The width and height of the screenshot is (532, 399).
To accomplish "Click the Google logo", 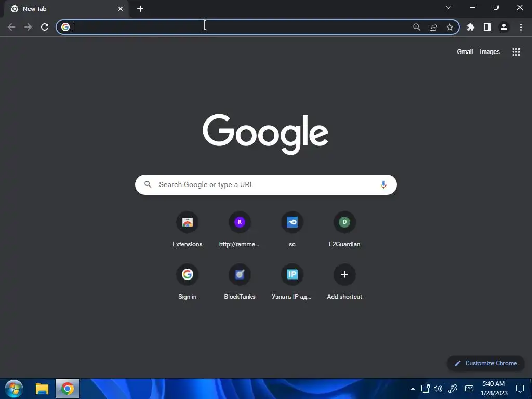I will click(x=265, y=134).
